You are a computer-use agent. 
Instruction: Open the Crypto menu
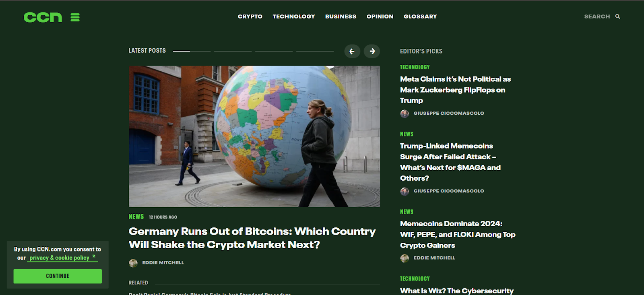click(x=250, y=17)
